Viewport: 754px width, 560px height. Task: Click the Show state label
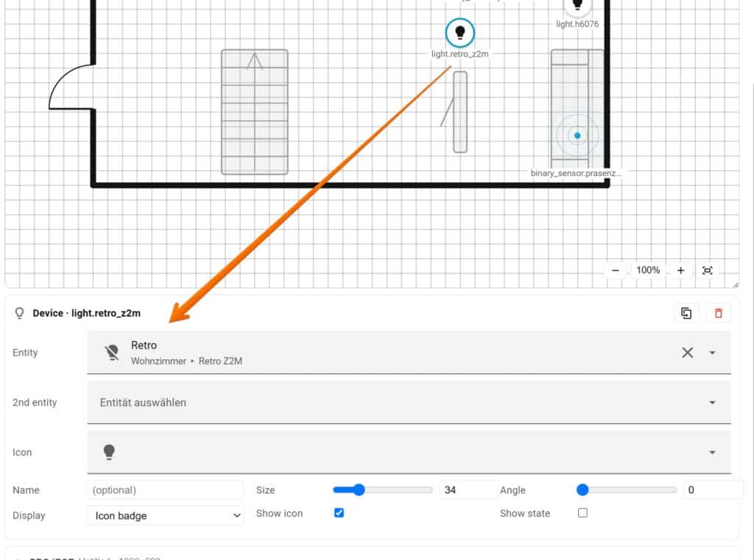coord(524,514)
